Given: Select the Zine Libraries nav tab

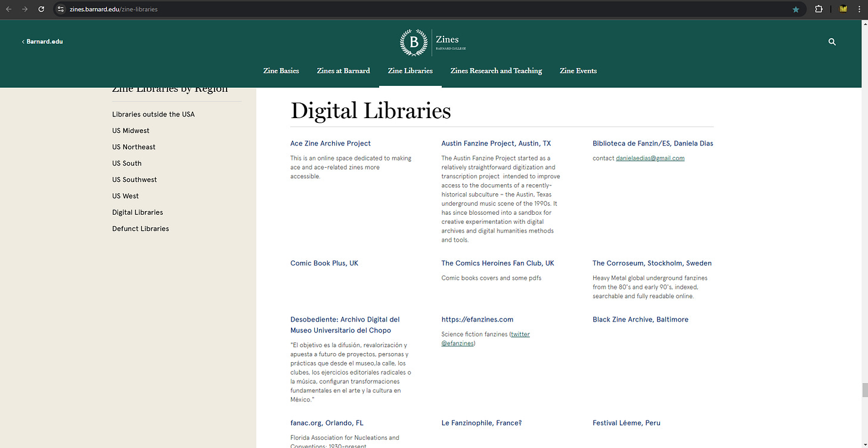Looking at the screenshot, I should [410, 70].
